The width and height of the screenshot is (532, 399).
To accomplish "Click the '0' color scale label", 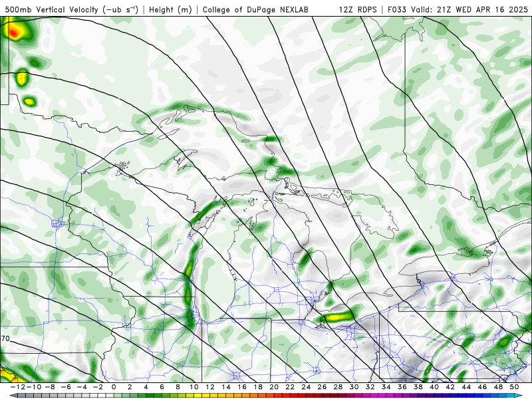I will (x=114, y=387).
